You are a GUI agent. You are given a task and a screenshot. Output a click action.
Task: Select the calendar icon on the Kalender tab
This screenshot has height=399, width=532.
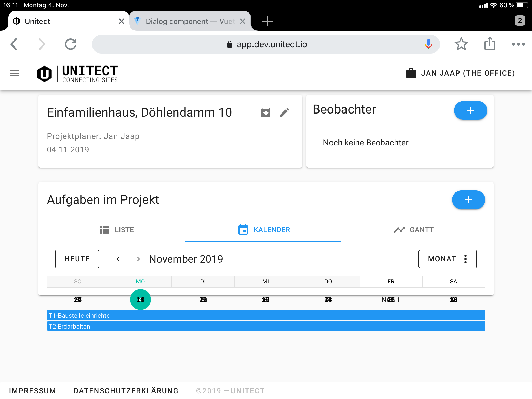(x=243, y=230)
